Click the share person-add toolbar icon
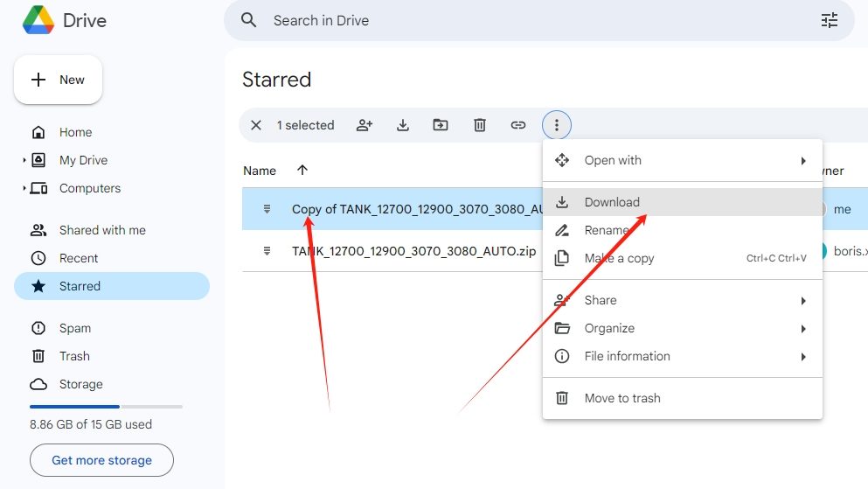The height and width of the screenshot is (489, 868). (x=365, y=125)
